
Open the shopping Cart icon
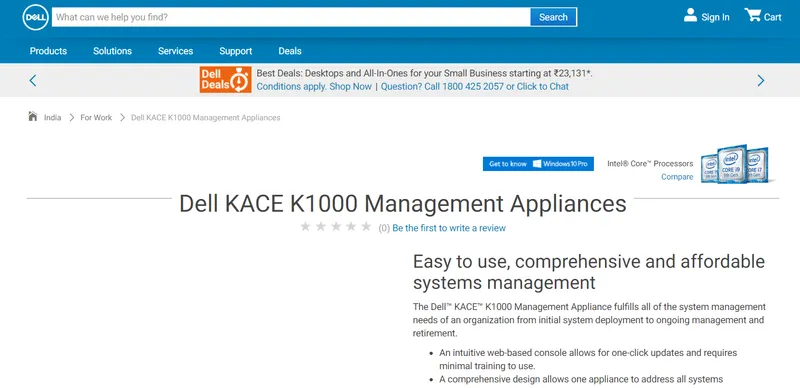pos(752,15)
